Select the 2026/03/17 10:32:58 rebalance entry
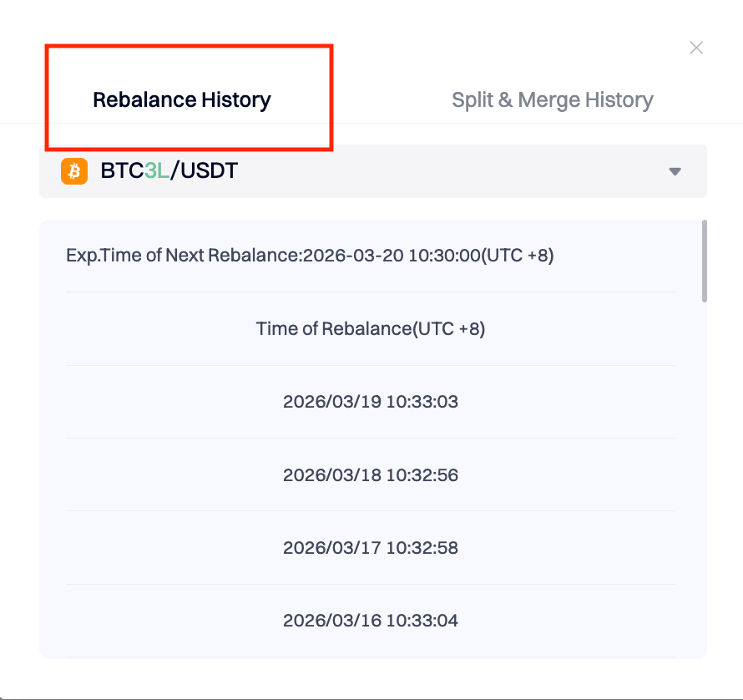Viewport: 743px width, 700px height. coord(371,548)
